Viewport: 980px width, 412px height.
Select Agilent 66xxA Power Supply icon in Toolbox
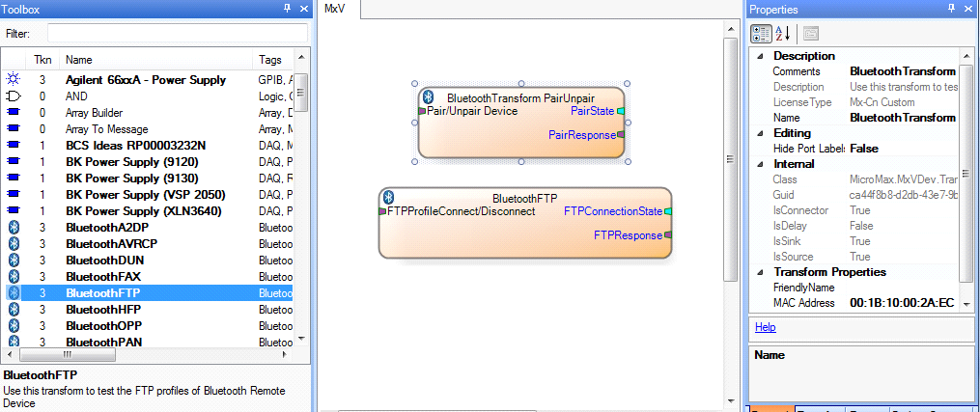[x=14, y=79]
